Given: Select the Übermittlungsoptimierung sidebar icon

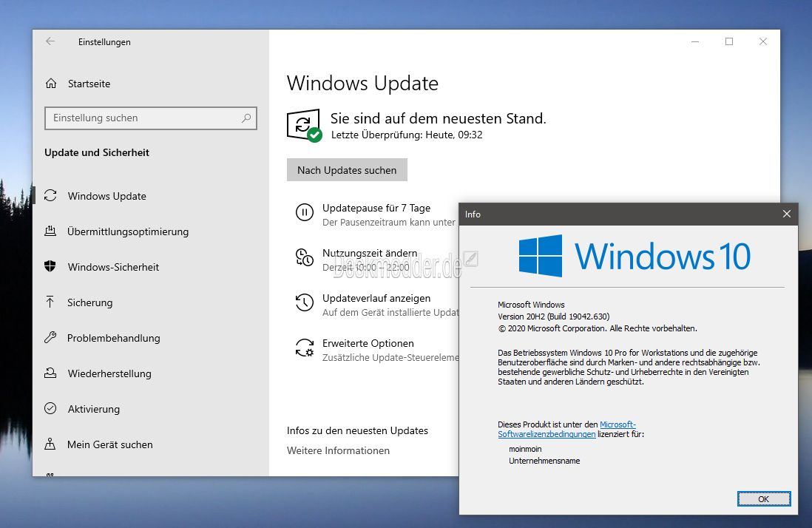Looking at the screenshot, I should (x=50, y=231).
